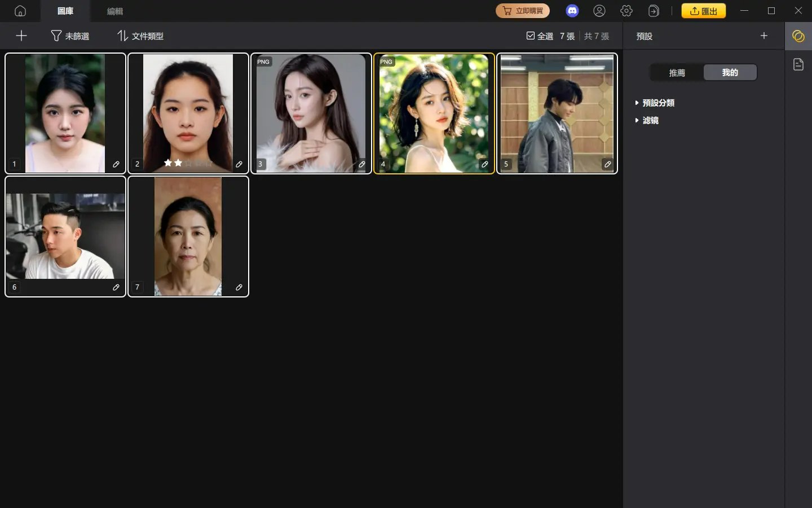Switch to the 編輯 tab

coord(115,11)
